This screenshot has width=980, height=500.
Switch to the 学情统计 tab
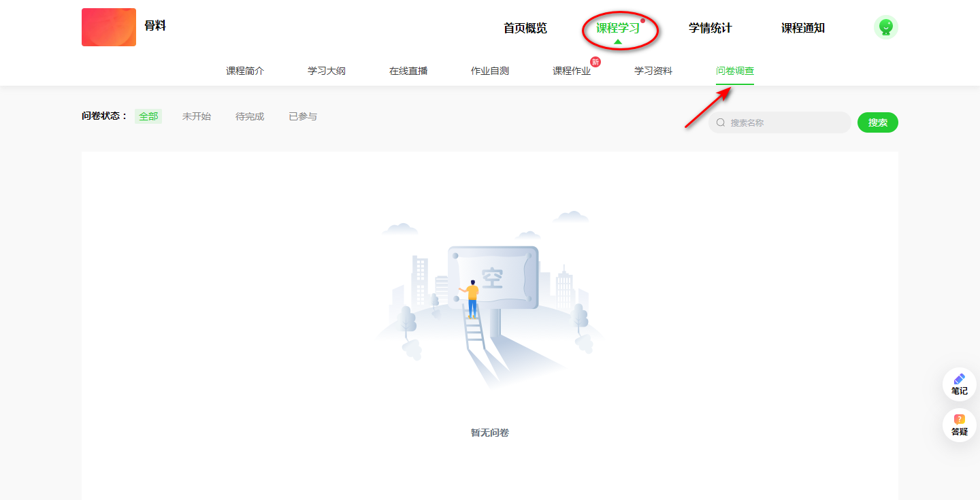710,28
